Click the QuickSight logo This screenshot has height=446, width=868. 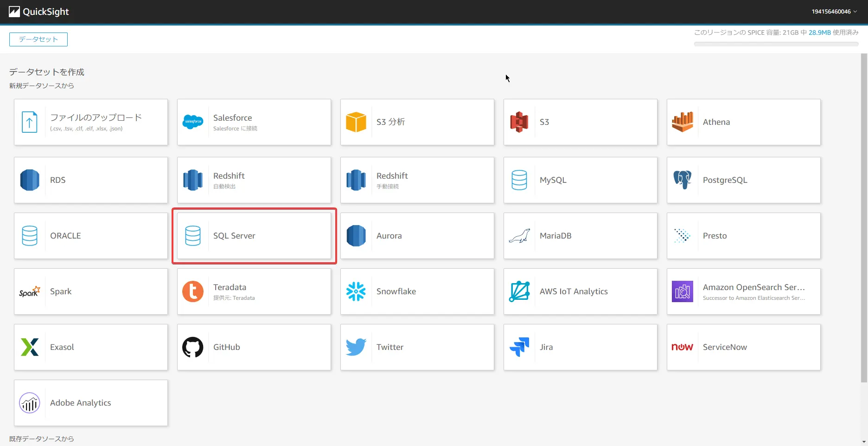39,12
